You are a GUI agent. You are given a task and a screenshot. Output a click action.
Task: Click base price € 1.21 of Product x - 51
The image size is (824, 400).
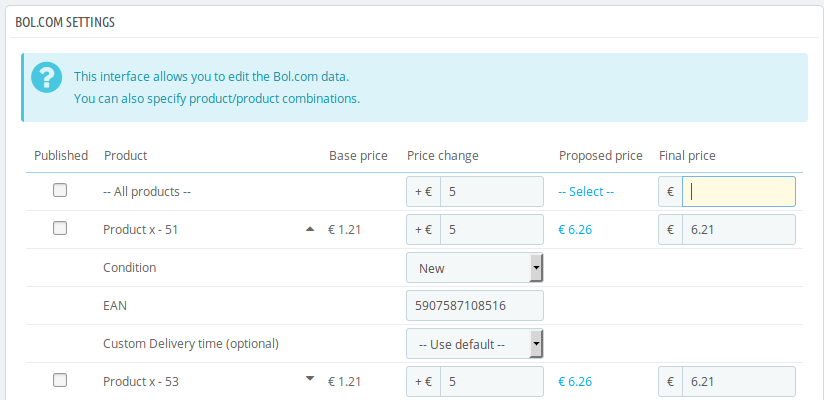(345, 230)
